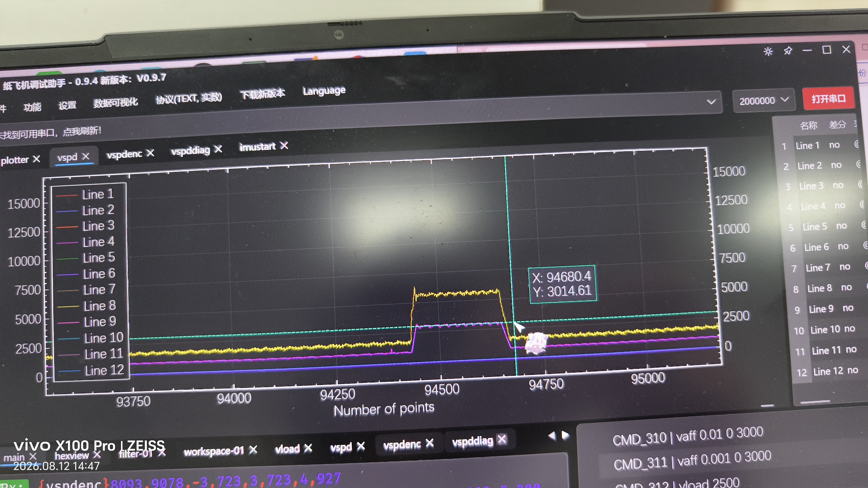Open the 设置 menu
868x488 pixels.
pos(67,105)
